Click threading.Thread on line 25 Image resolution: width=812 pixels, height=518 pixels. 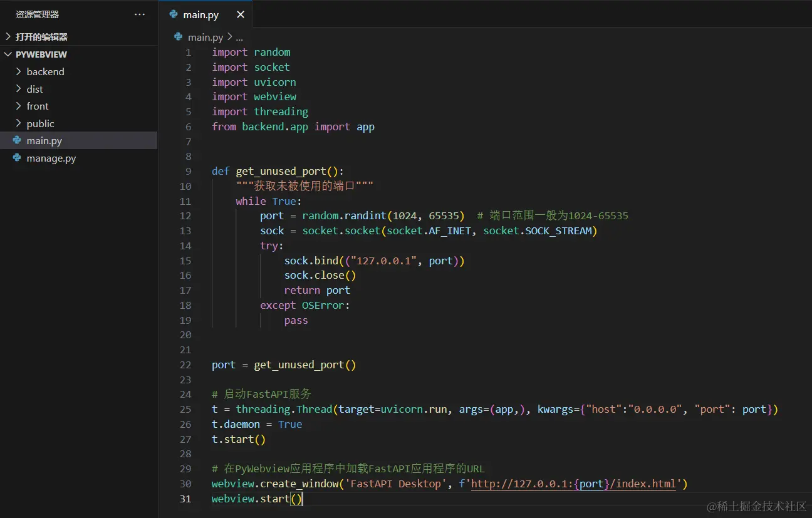[x=284, y=410]
